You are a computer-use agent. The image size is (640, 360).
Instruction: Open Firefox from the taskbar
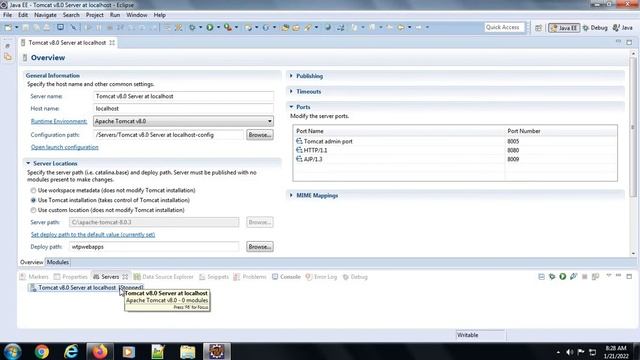[100, 351]
